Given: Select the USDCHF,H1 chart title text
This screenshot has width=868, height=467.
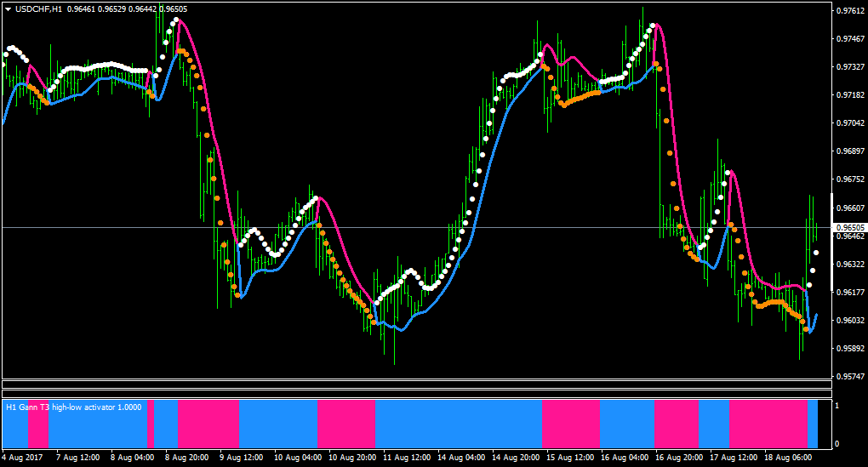Looking at the screenshot, I should 39,9.
